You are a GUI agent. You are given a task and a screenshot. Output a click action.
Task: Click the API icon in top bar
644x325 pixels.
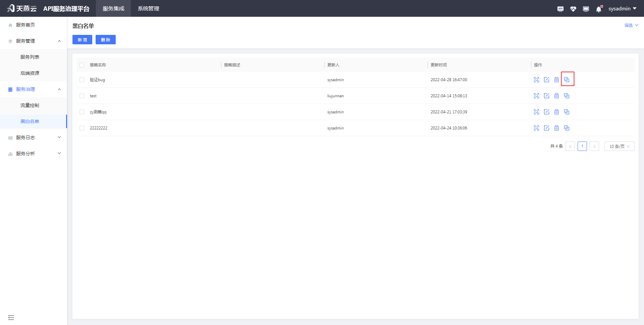click(560, 9)
